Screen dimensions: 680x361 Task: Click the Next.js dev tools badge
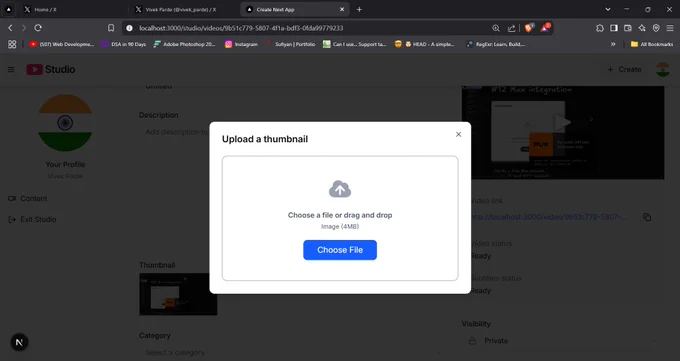[x=19, y=342]
